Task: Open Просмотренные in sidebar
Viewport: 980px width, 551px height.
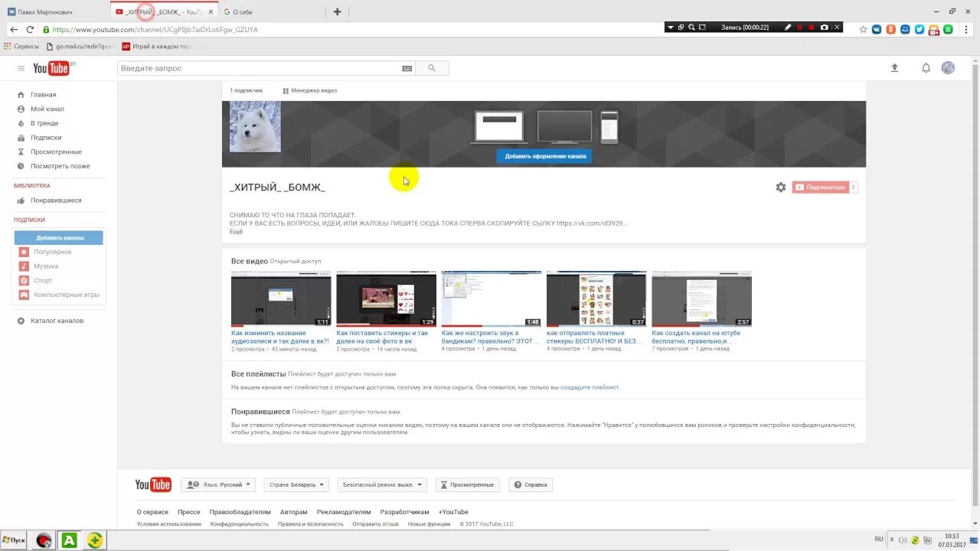Action: click(x=56, y=152)
